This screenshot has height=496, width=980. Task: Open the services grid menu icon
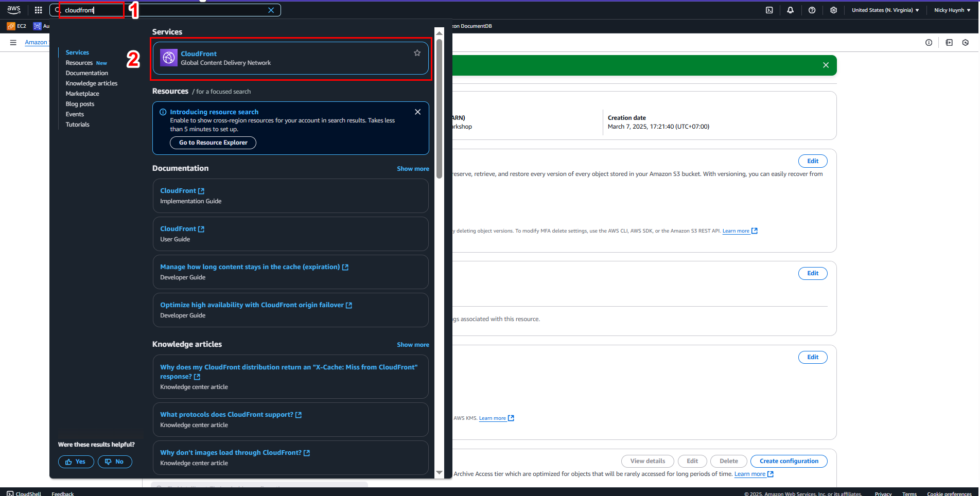(x=38, y=10)
